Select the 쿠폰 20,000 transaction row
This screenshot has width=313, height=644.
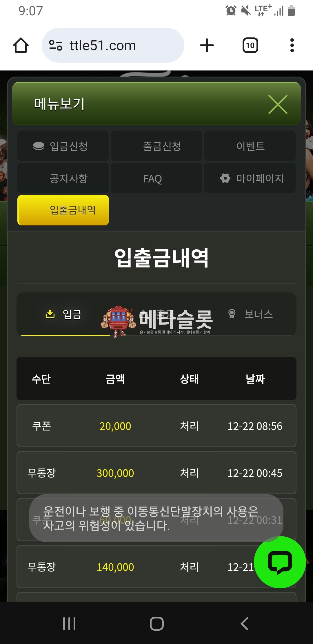click(x=156, y=426)
